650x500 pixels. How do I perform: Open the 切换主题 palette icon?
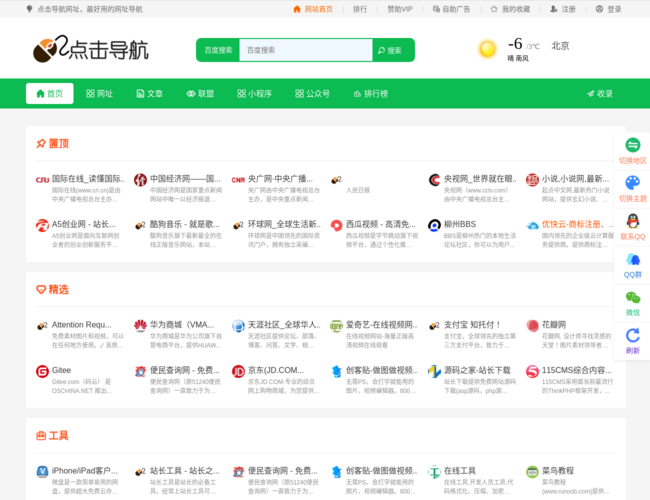633,183
